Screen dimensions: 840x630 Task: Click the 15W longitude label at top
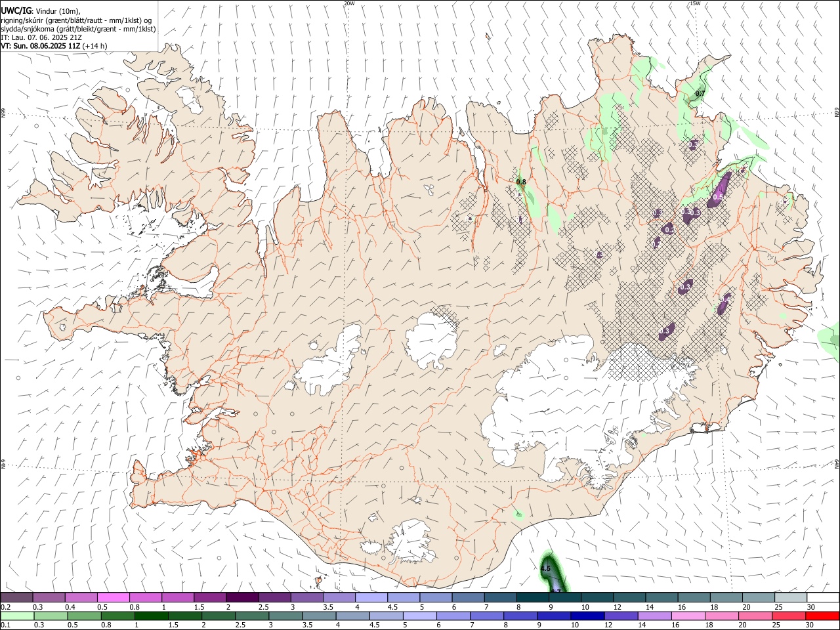tap(695, 3)
